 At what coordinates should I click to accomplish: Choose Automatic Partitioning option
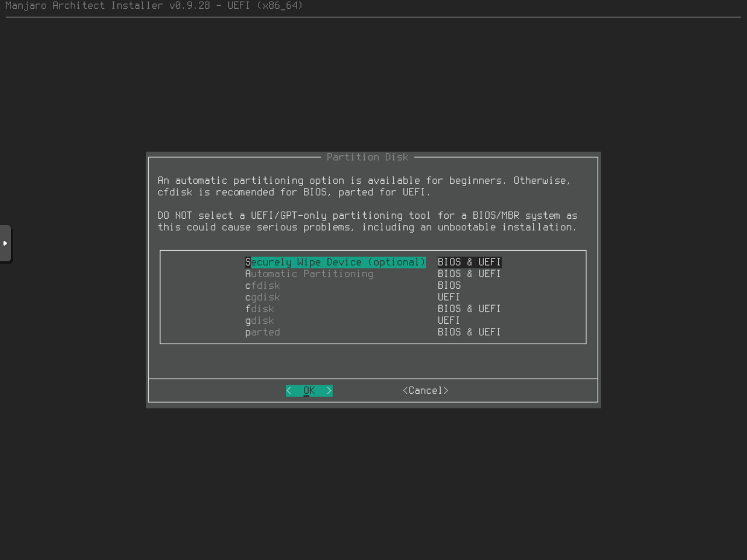coord(309,274)
